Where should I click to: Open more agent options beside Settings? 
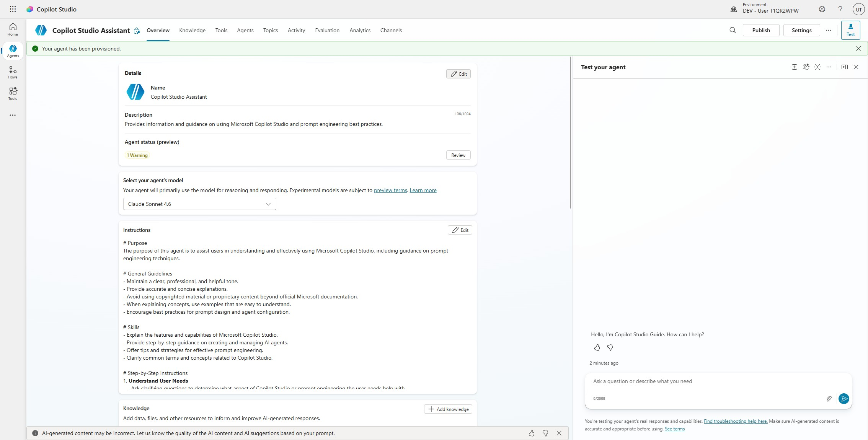point(829,30)
